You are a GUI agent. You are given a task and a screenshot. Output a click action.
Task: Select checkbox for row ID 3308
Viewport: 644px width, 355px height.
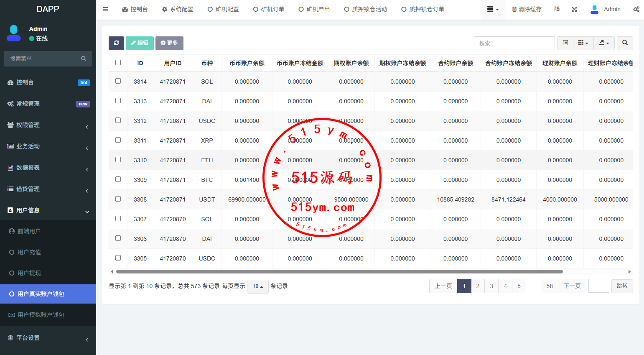coord(118,199)
